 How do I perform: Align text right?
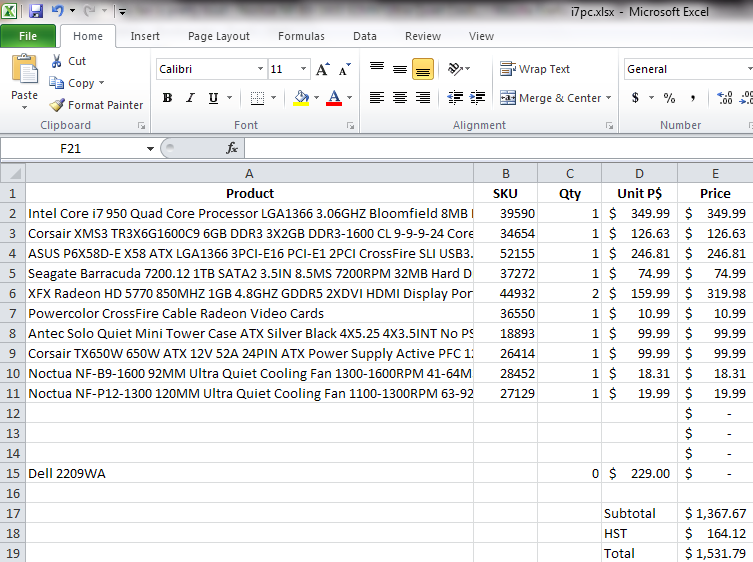click(x=423, y=98)
